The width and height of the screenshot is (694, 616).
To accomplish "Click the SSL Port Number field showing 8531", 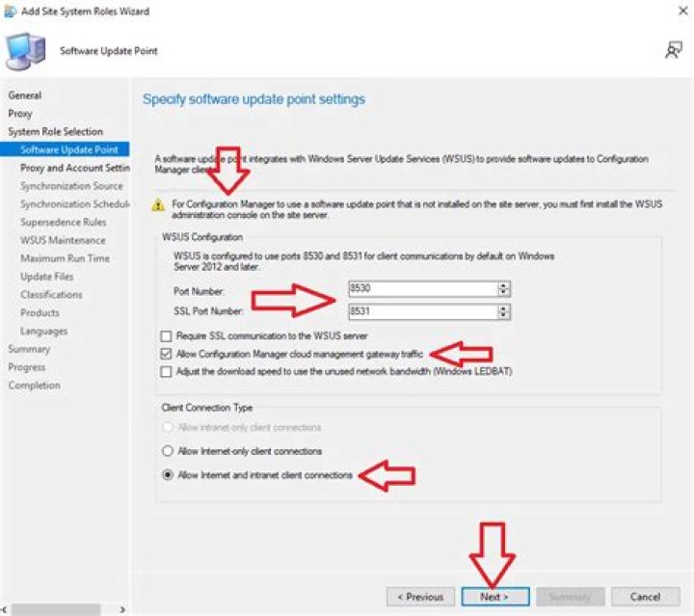I will [423, 312].
